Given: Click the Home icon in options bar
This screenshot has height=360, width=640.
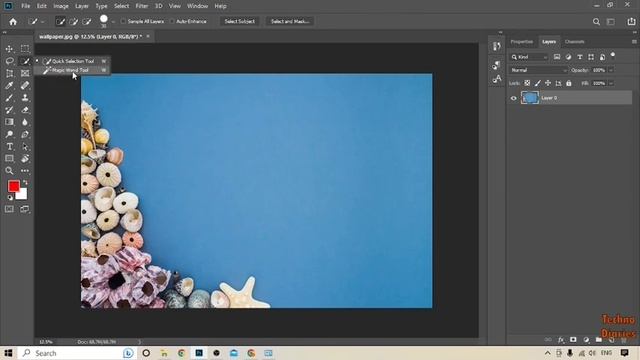Looking at the screenshot, I should [13, 22].
